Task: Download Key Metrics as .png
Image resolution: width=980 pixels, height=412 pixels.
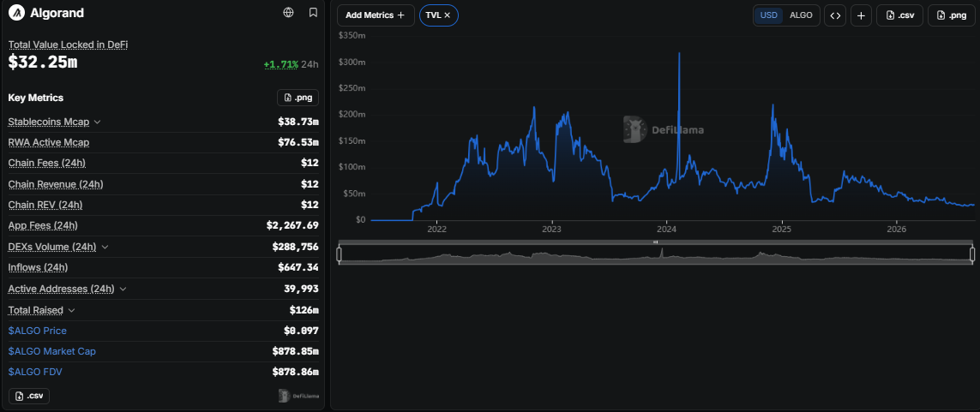Action: (x=298, y=98)
